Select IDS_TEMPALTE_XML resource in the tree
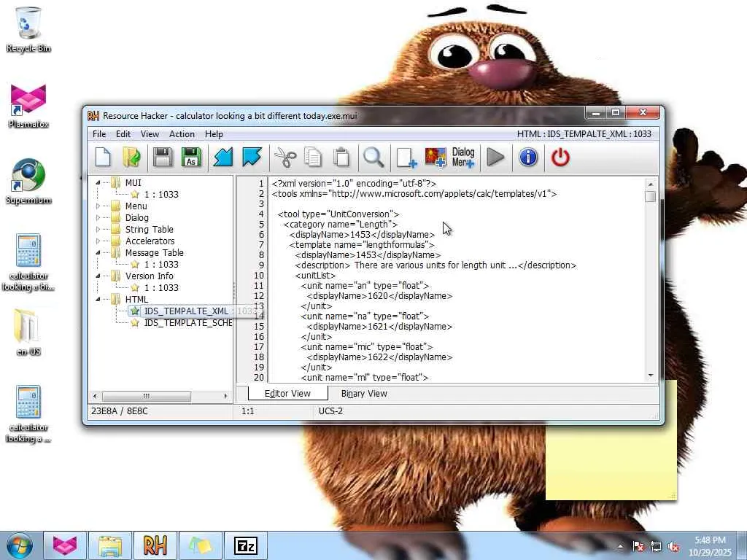Screen dimensions: 747x560 point(186,311)
